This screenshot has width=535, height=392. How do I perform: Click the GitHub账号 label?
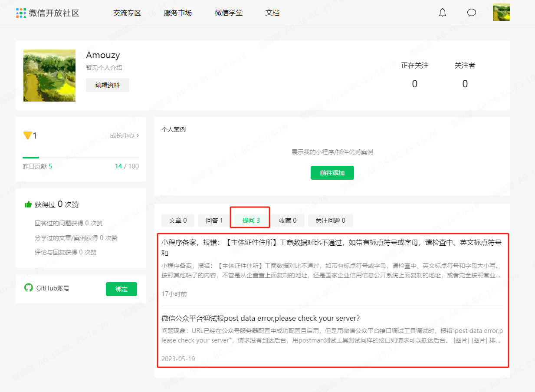[53, 288]
